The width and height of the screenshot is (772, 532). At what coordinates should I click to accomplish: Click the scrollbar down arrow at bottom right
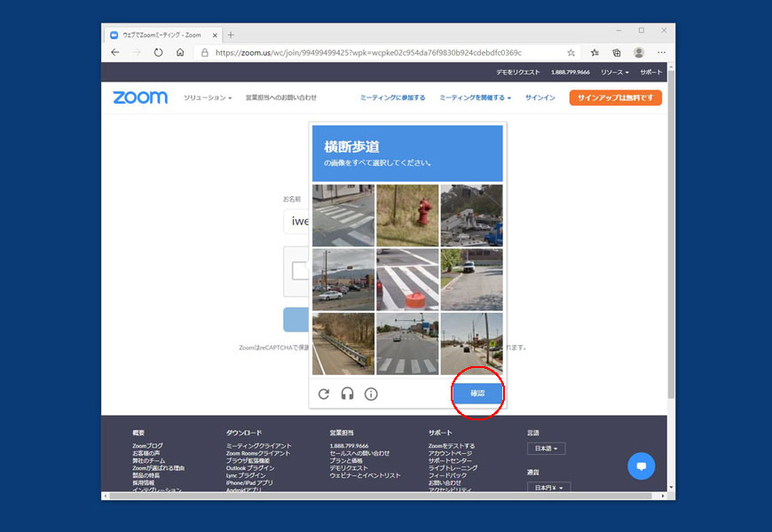point(671,487)
